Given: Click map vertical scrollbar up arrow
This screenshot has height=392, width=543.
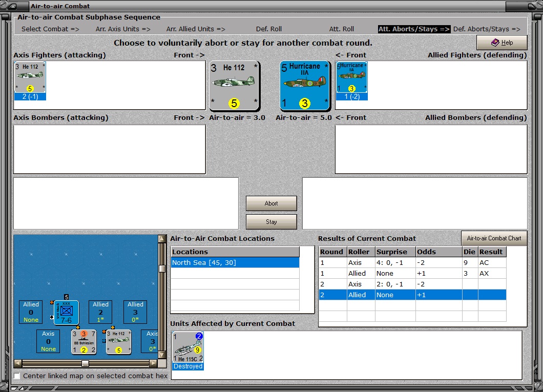Looking at the screenshot, I should point(162,239).
